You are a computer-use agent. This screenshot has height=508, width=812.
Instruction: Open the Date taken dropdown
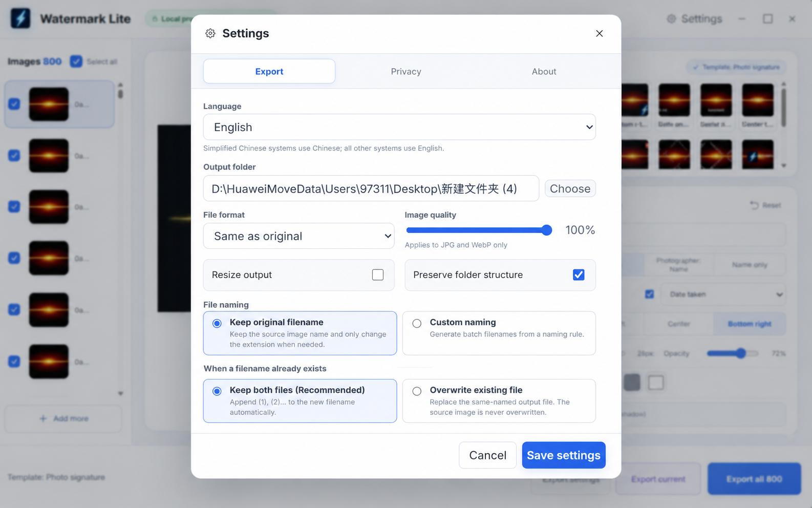723,294
